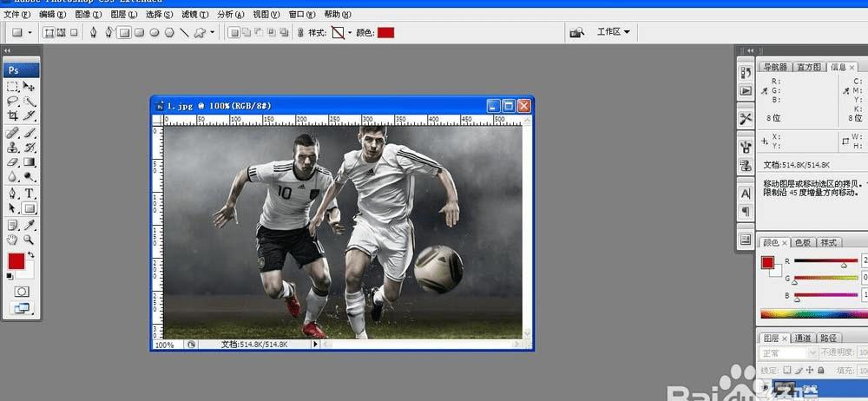The height and width of the screenshot is (401, 868).
Task: Select the Hand tool
Action: tap(12, 240)
